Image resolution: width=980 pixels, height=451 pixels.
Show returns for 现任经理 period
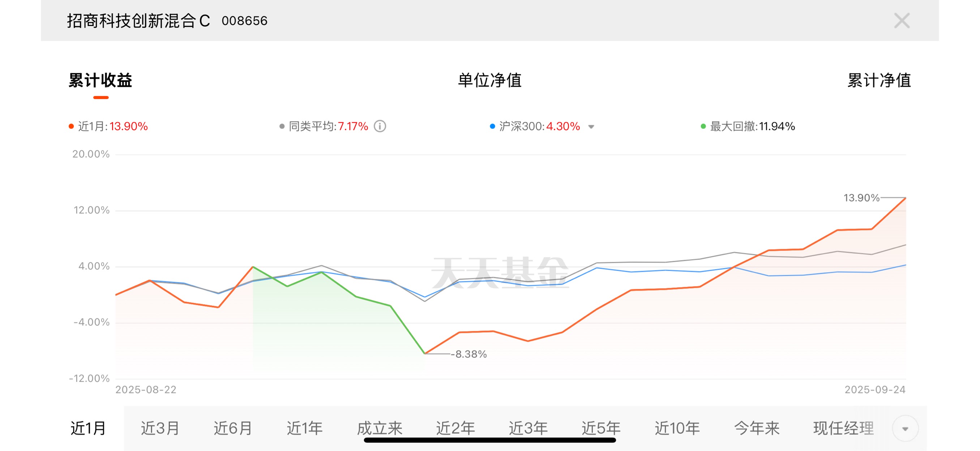point(843,428)
